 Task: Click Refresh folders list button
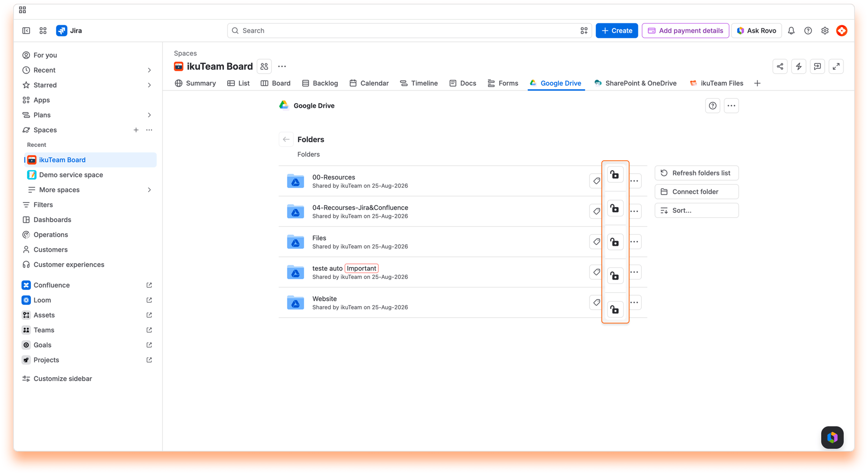696,173
